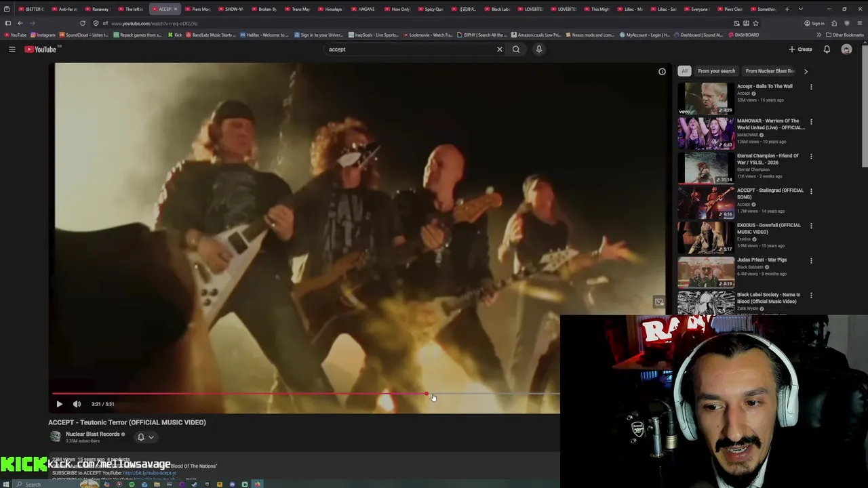
Task: Open Spotify from the taskbar
Action: point(132,484)
